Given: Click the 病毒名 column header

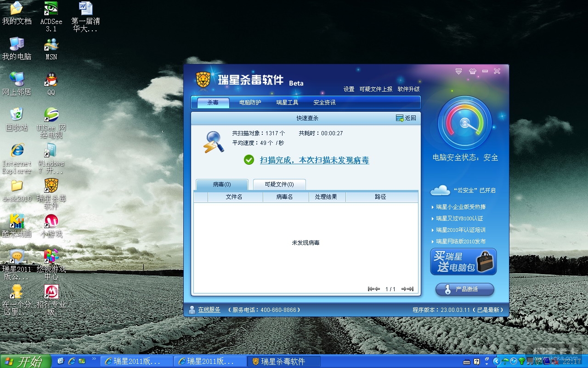Looking at the screenshot, I should point(285,197).
